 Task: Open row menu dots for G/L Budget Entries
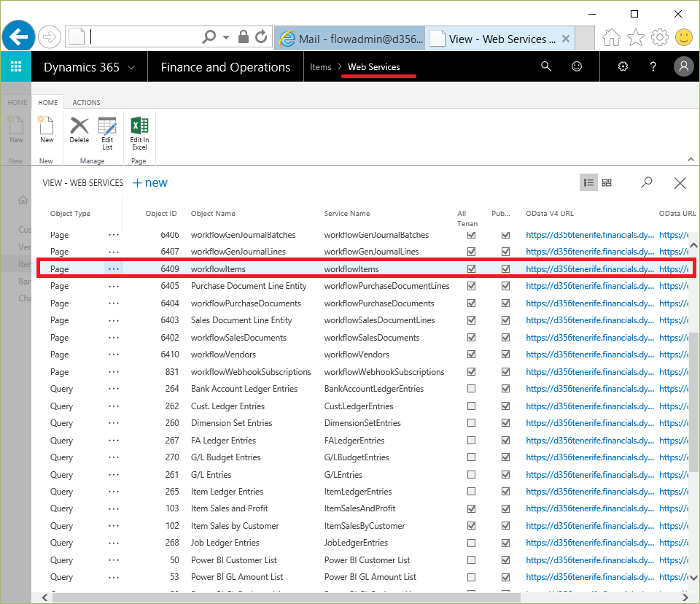(x=114, y=457)
